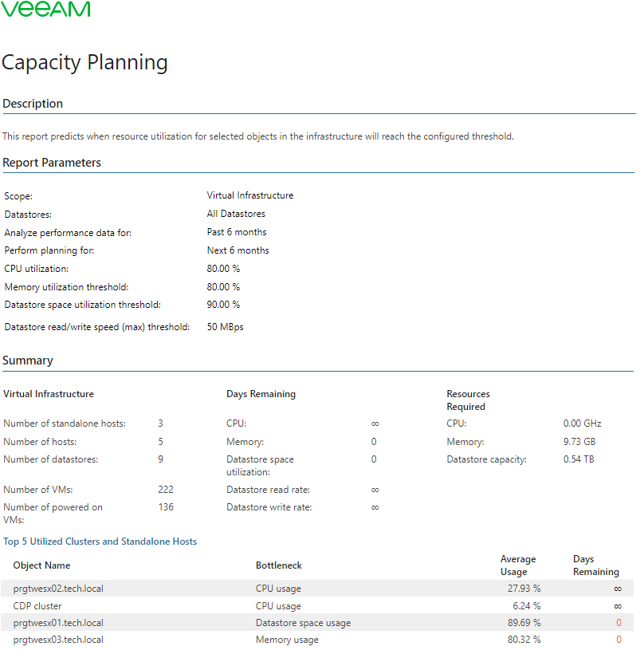Click the Datastore write rate label
Viewport: 644px width, 650px height.
point(269,507)
